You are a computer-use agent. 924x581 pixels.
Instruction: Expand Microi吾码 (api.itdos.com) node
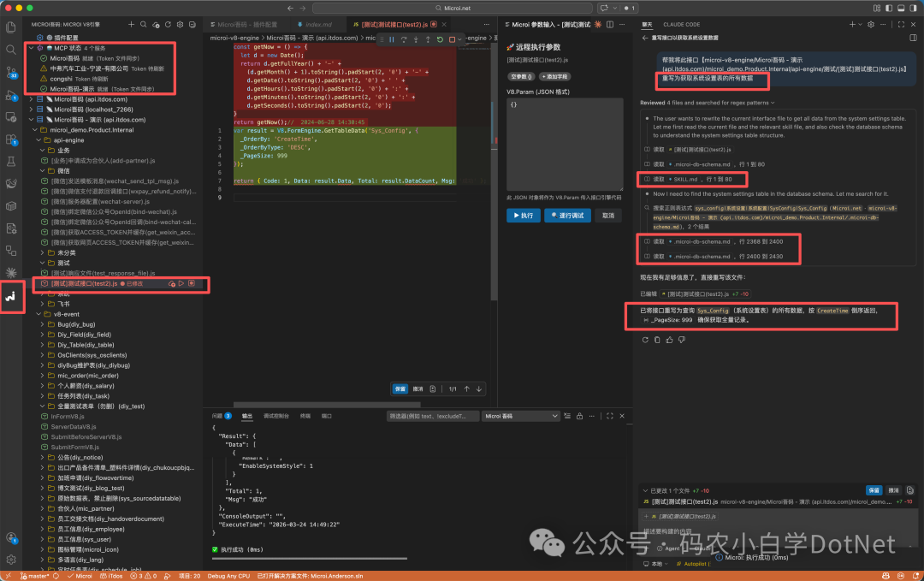point(32,99)
